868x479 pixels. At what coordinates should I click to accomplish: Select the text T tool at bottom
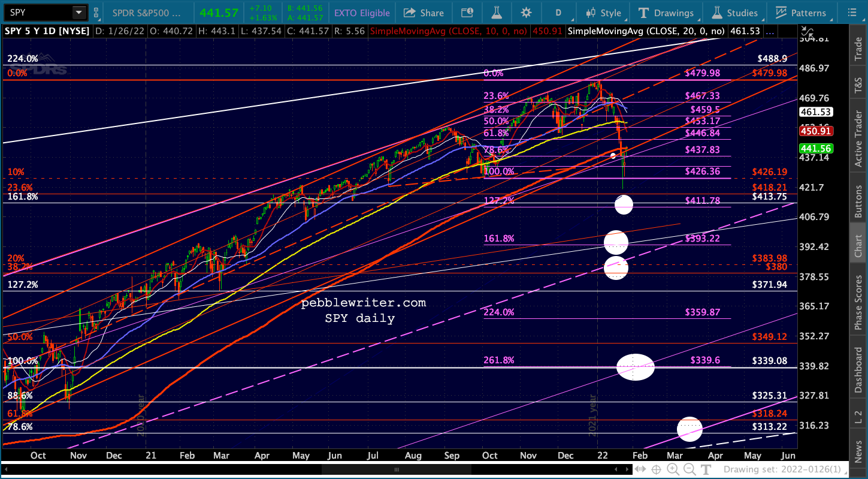tap(706, 469)
